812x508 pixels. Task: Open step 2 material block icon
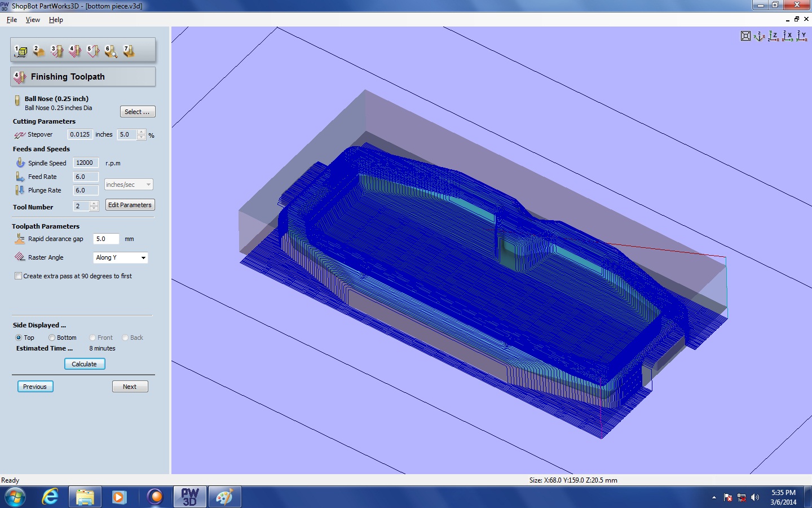(x=38, y=51)
